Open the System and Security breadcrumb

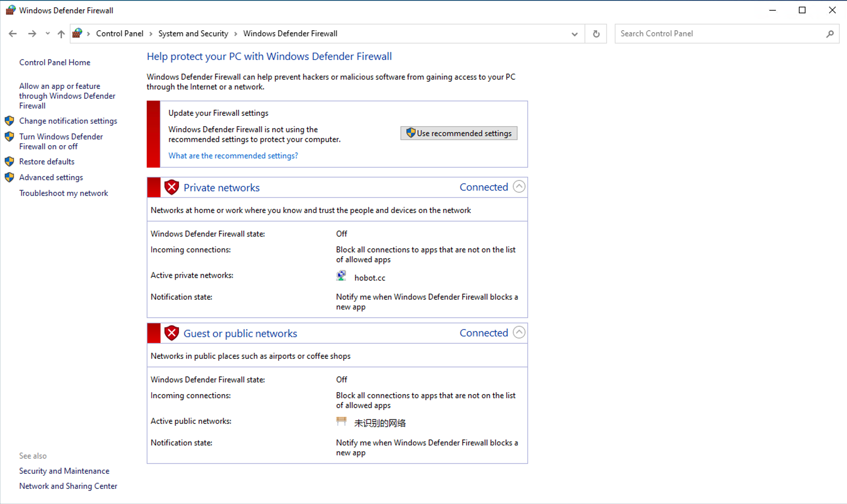pos(193,34)
